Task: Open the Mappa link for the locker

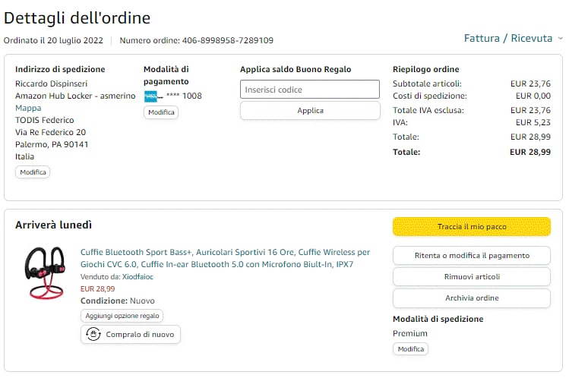Action: click(x=28, y=108)
